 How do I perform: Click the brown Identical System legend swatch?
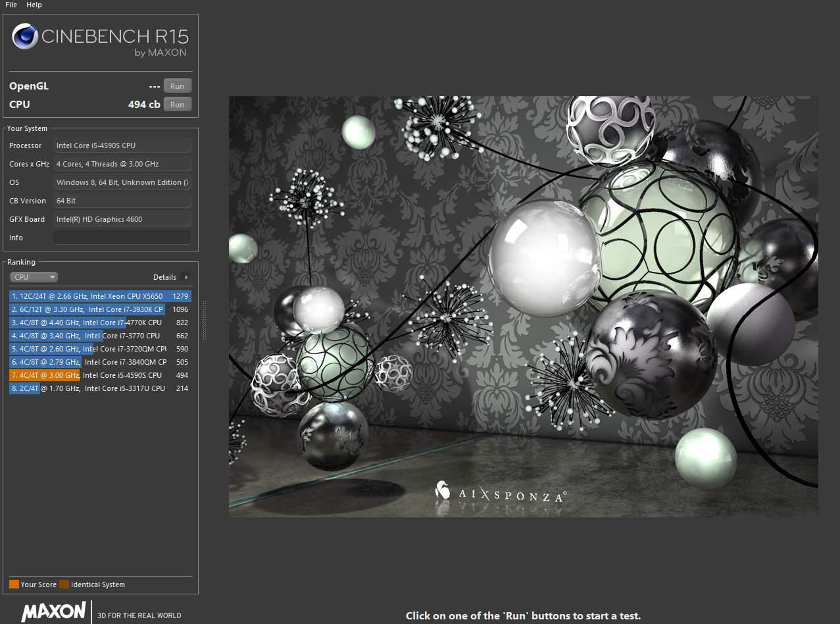tap(64, 585)
